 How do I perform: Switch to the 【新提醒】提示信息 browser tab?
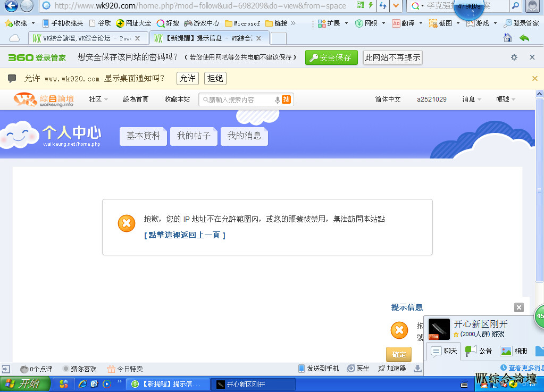coord(209,38)
